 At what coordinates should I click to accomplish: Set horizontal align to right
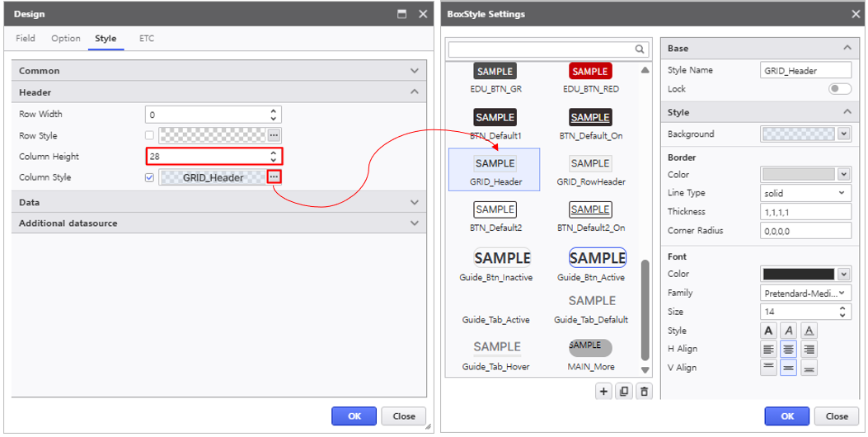[x=809, y=349]
